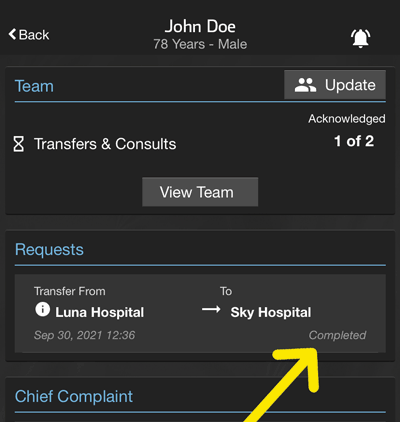Click the Update team button

tap(335, 85)
